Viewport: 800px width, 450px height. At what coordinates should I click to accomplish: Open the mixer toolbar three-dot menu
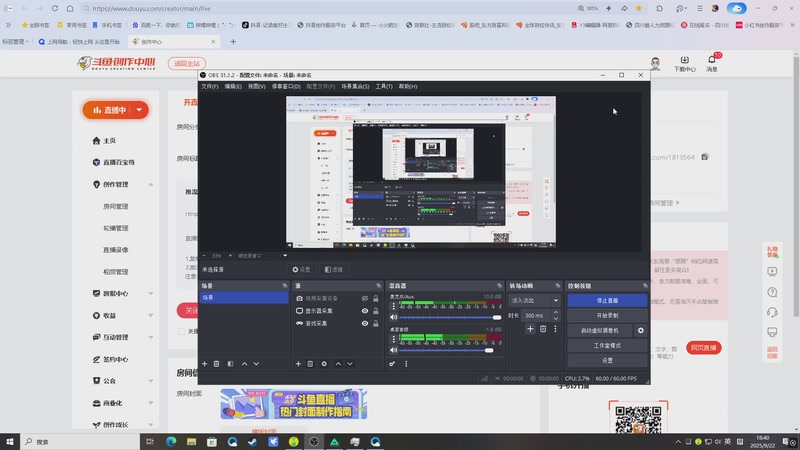pyautogui.click(x=406, y=364)
